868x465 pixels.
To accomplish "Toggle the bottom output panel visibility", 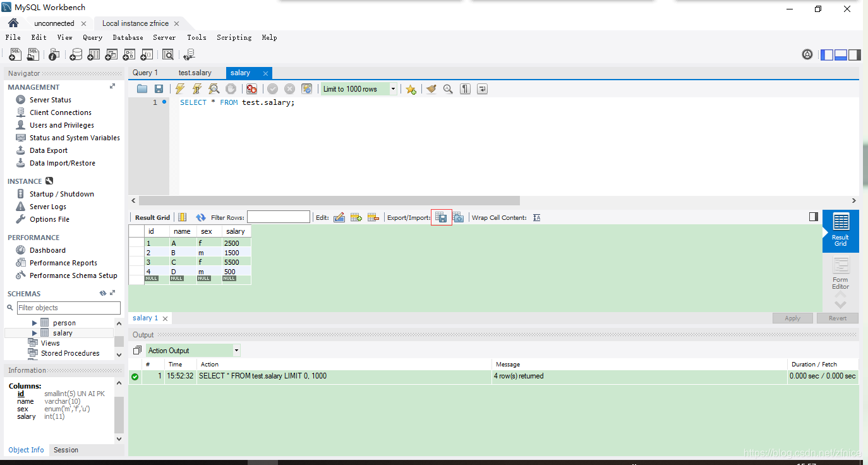I will tap(841, 55).
